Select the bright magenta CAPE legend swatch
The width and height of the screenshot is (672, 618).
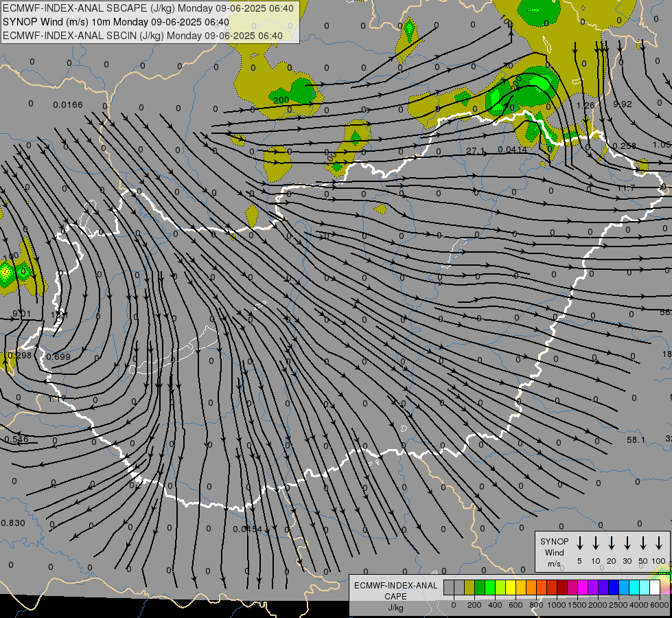pyautogui.click(x=583, y=588)
